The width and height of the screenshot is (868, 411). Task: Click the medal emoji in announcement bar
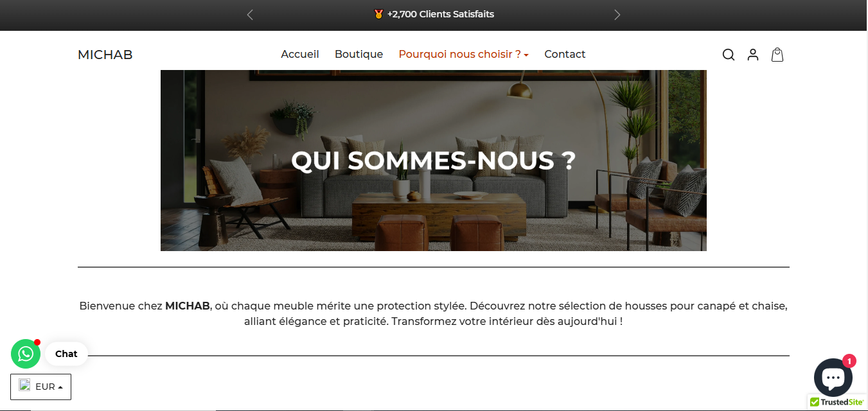click(x=378, y=14)
